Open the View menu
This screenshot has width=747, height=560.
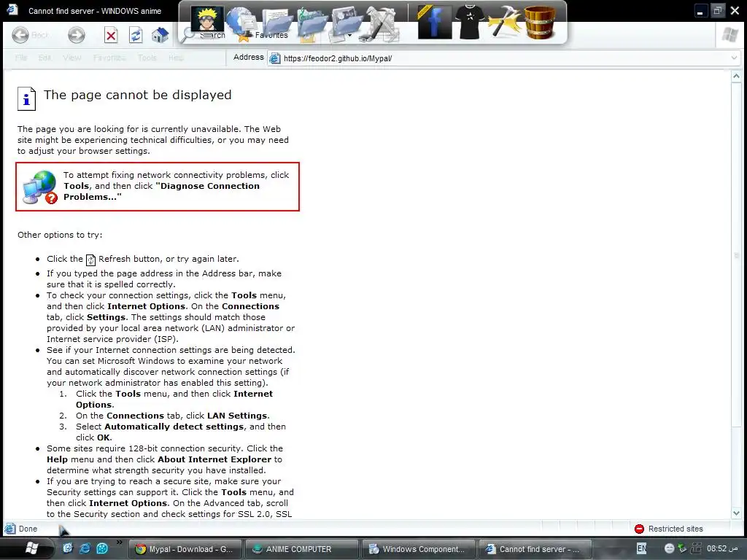(x=72, y=58)
